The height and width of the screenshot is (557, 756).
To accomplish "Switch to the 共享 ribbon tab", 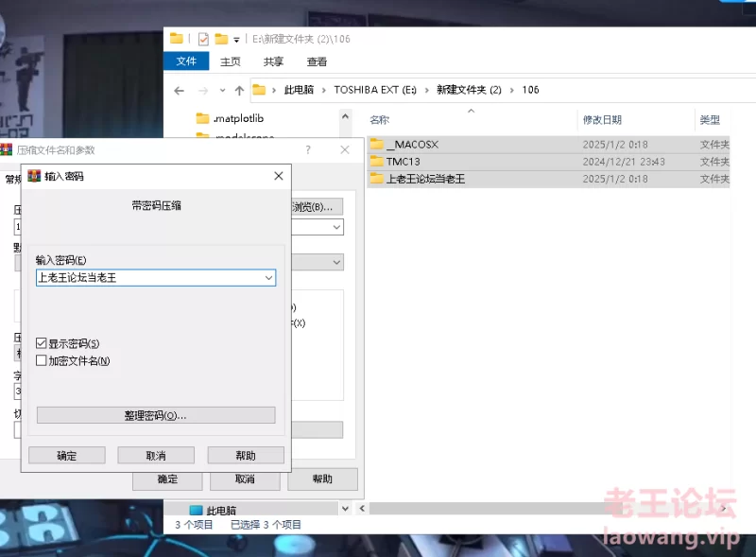I will pos(273,61).
